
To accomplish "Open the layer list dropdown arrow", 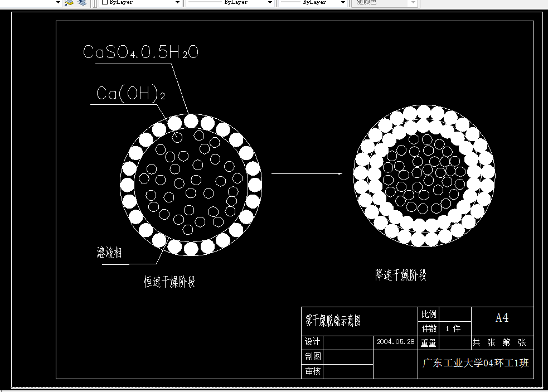I will (x=58, y=2).
